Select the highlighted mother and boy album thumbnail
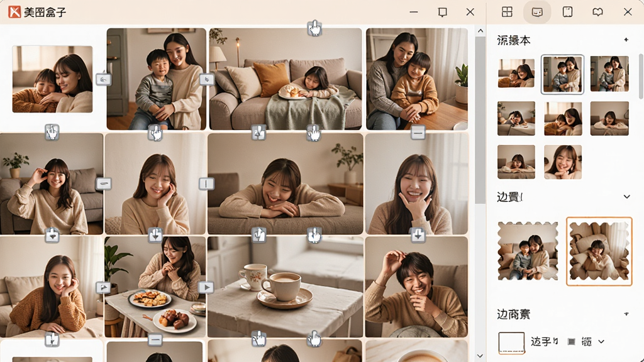Viewport: 644px width, 362px height. point(562,74)
